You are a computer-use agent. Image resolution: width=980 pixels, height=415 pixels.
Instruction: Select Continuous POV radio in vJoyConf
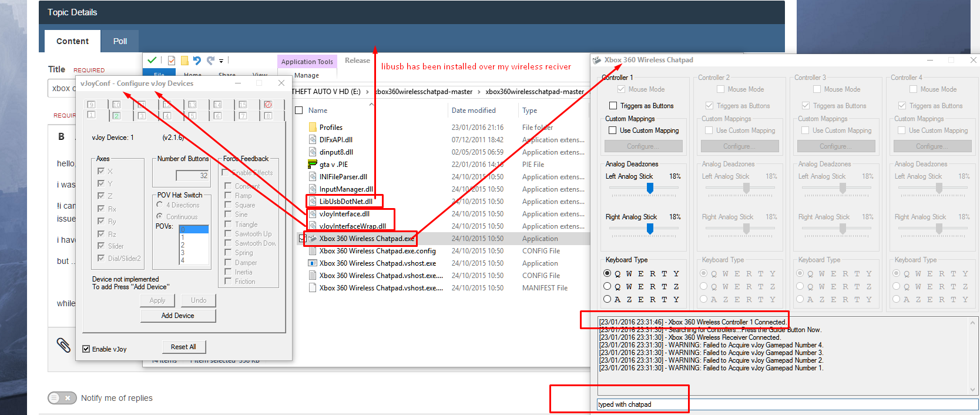(160, 216)
